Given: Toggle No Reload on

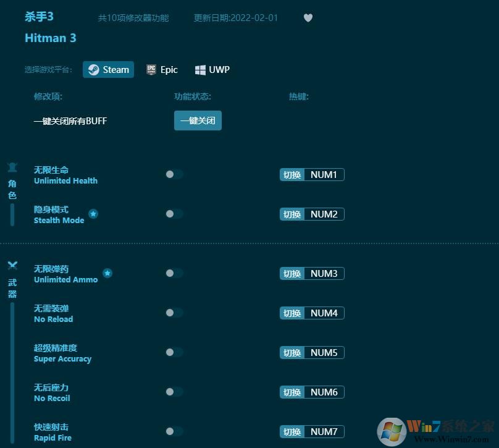Looking at the screenshot, I should 174,313.
